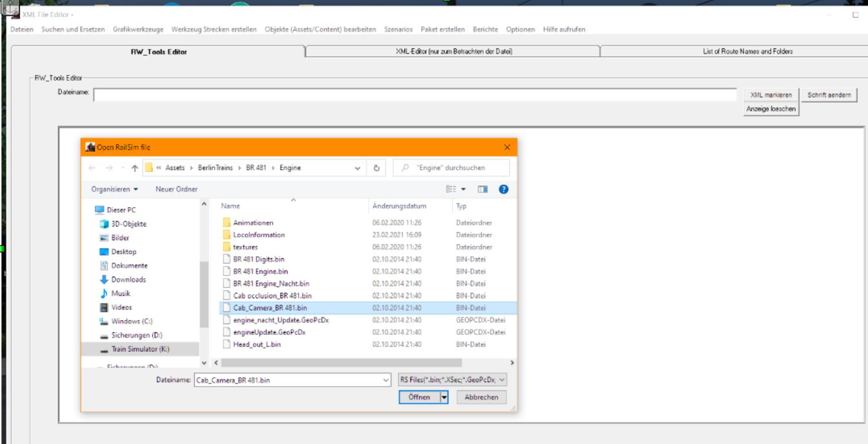The height and width of the screenshot is (444, 868).
Task: Open the Hilfe aufrufen menu
Action: (x=564, y=30)
